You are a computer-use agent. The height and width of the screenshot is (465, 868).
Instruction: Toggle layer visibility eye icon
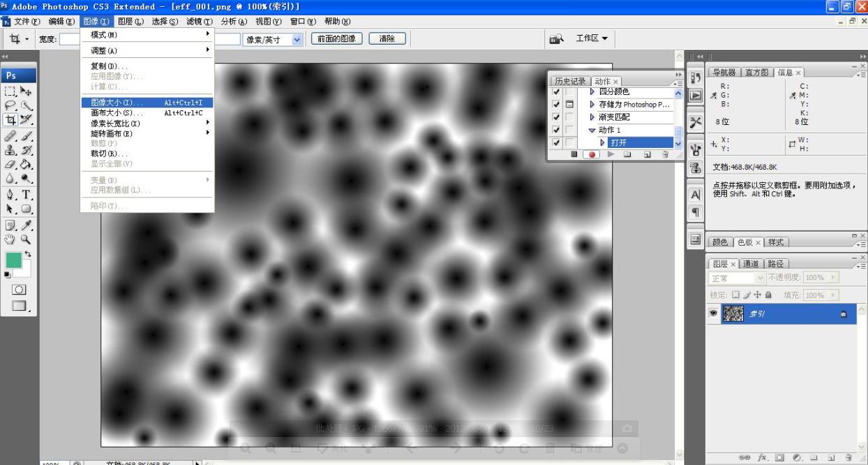click(x=713, y=314)
